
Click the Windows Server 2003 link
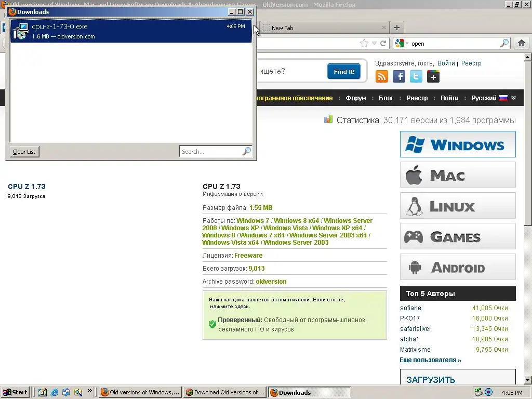click(296, 243)
